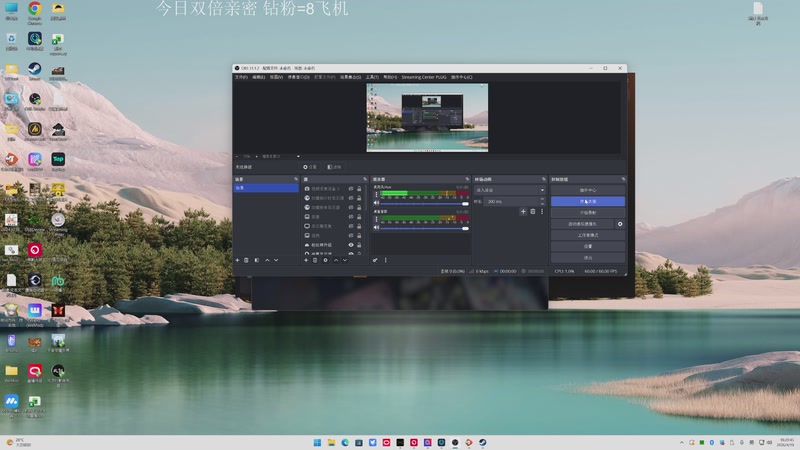Open 麦克风/Aux channel three-dot options
This screenshot has width=800, height=450.
click(x=377, y=194)
